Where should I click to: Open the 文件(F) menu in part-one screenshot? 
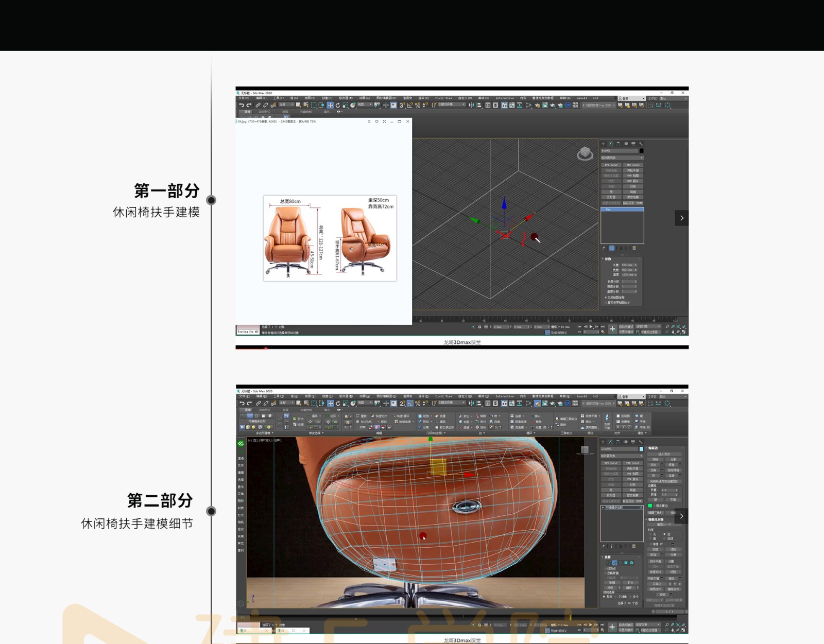tap(244, 98)
